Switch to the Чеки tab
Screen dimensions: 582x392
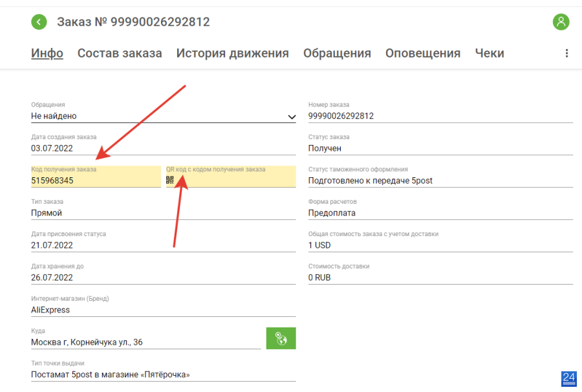coord(490,53)
